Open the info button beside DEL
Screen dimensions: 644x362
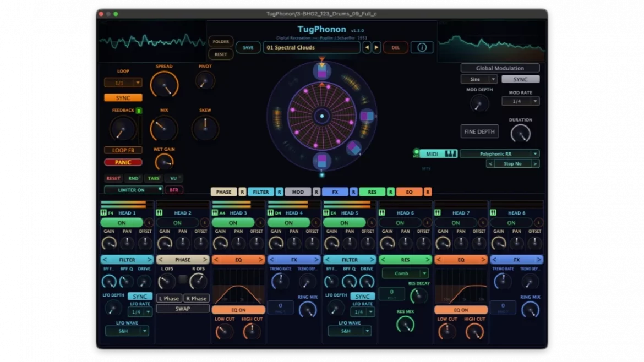point(422,47)
